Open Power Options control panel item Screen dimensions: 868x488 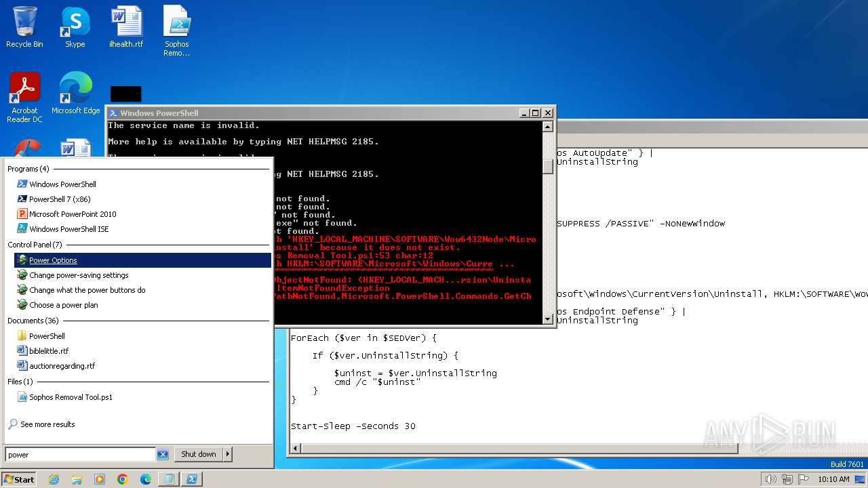pos(142,260)
